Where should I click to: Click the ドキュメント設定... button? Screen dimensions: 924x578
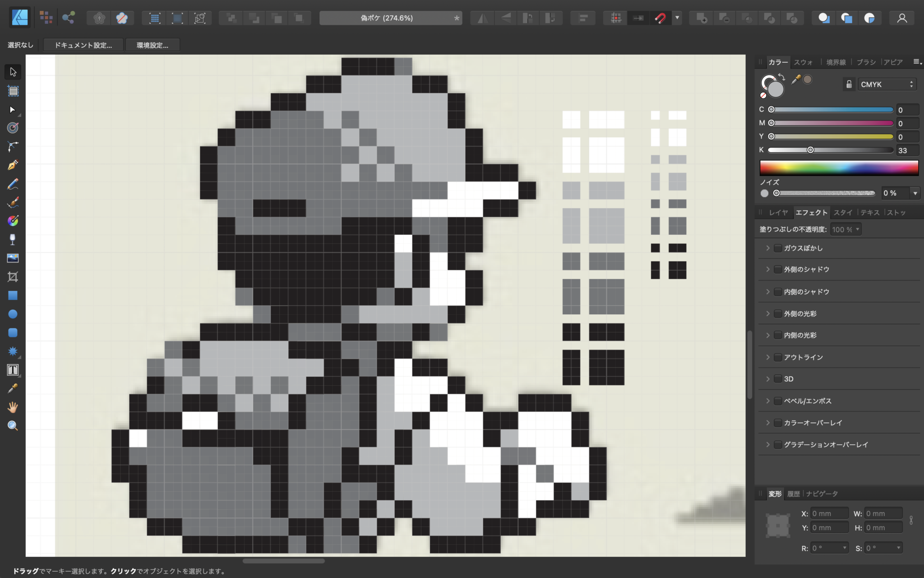[x=83, y=45]
